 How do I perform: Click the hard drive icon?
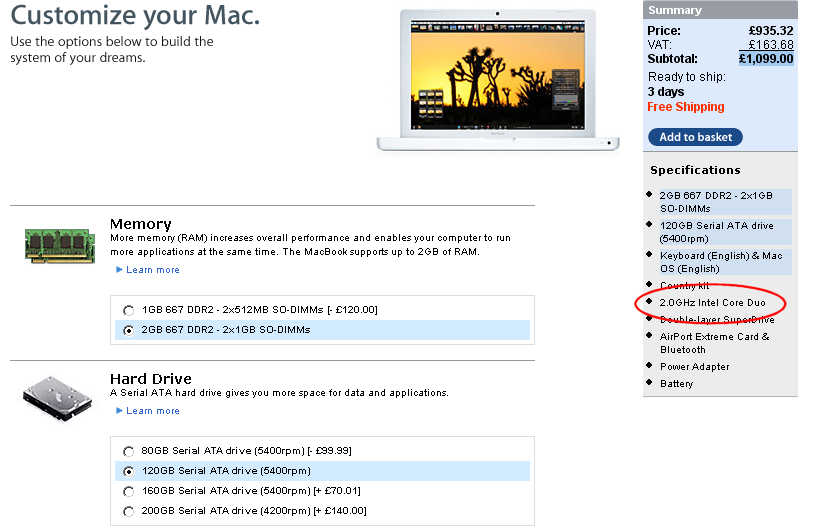pos(58,398)
